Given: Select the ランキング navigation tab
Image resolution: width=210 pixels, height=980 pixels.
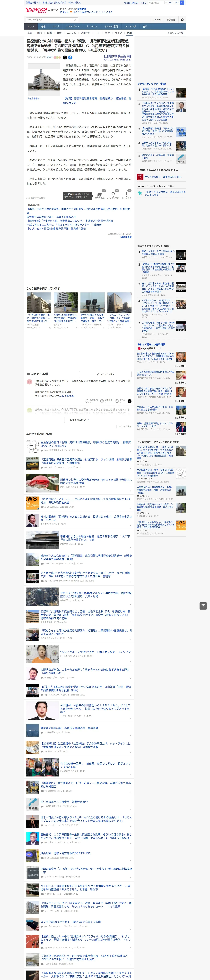Looking at the screenshot, I should pyautogui.click(x=130, y=27).
